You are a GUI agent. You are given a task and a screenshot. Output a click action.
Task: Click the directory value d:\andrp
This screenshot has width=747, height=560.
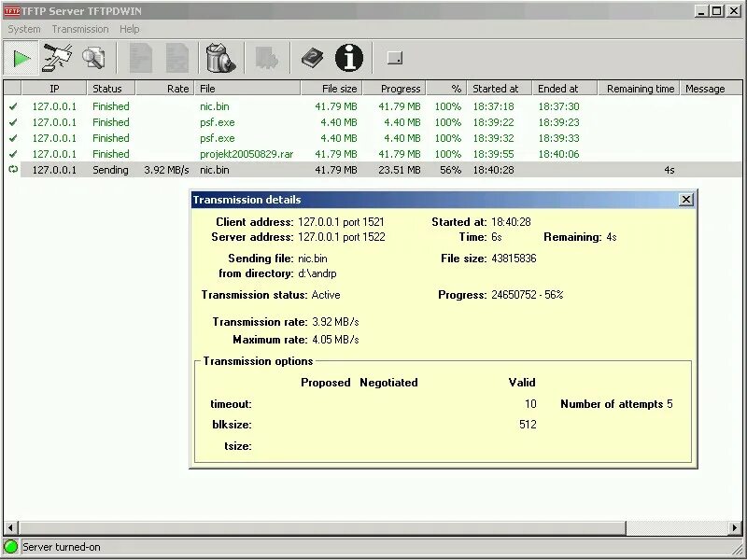[x=317, y=273]
